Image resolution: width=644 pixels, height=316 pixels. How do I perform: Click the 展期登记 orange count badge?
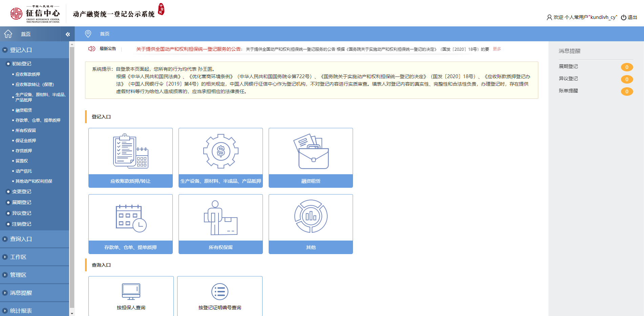pyautogui.click(x=626, y=67)
